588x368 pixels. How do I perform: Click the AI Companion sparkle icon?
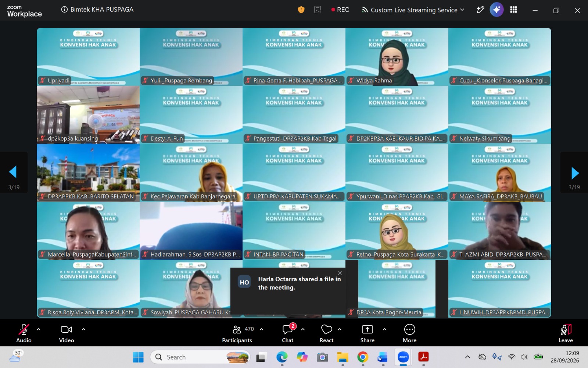coord(496,10)
